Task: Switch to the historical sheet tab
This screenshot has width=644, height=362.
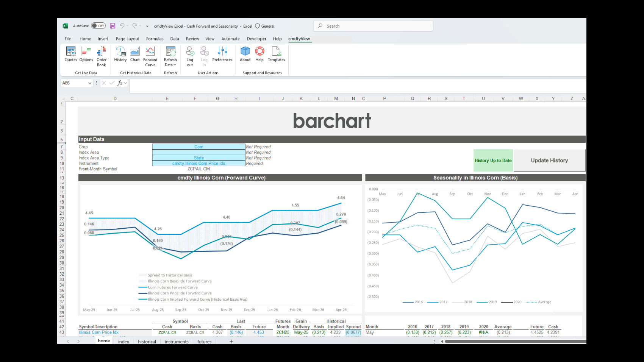Action: coord(147,342)
